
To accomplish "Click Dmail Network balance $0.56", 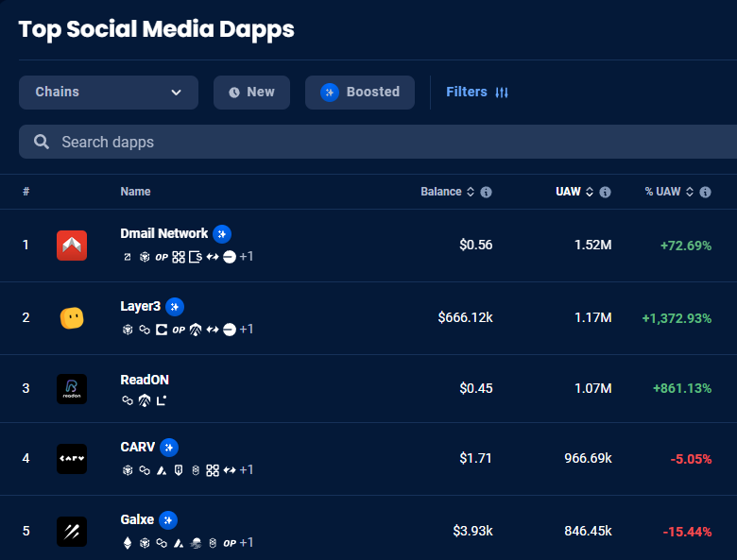I will 476,245.
